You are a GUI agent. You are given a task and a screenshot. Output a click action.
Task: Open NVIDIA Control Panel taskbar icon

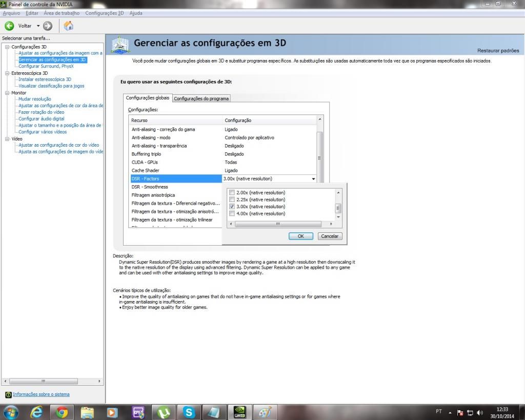(x=240, y=412)
